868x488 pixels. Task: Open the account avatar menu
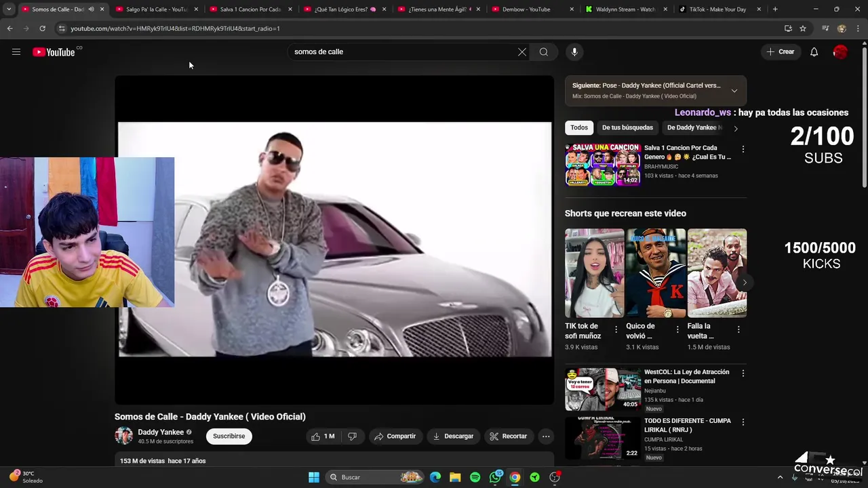(x=840, y=52)
